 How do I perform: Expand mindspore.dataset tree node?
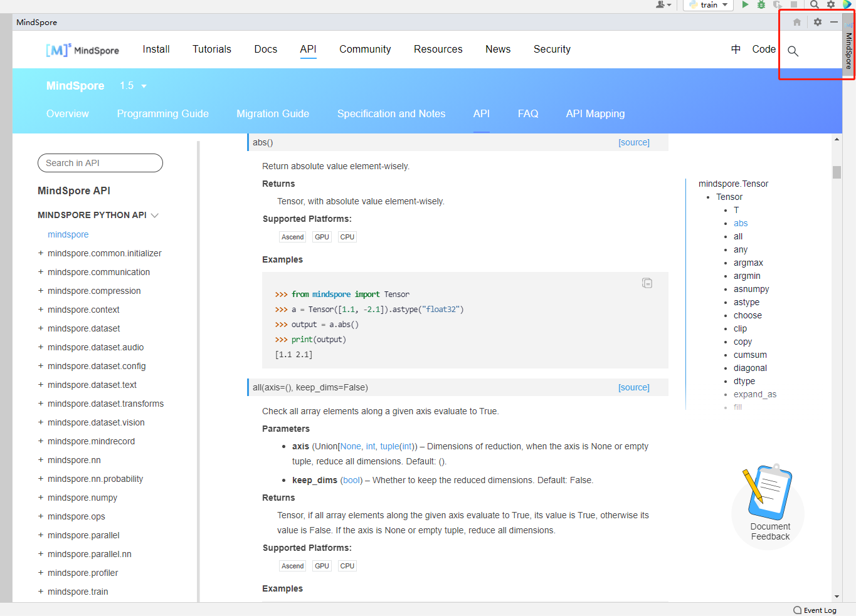tap(41, 328)
